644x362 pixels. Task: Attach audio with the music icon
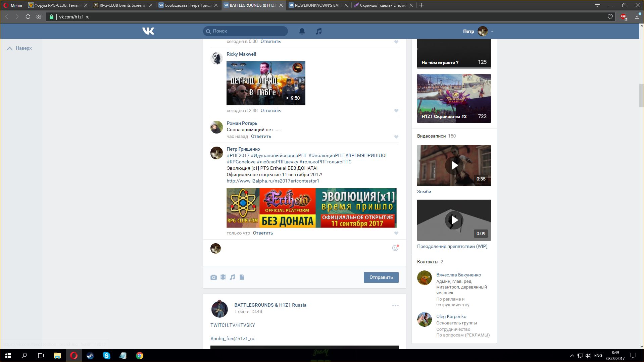(x=232, y=277)
